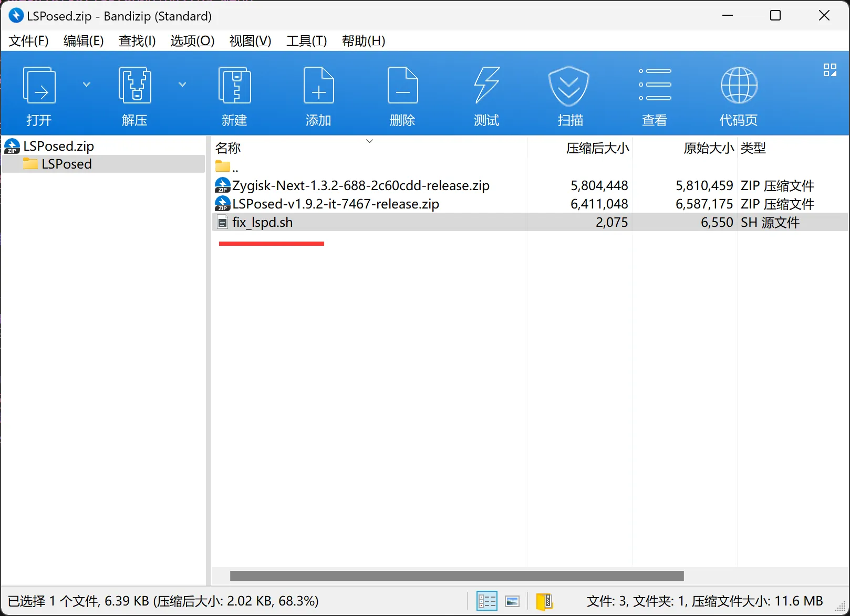Click the 删除 (Delete) toolbar icon
Viewport: 850px width, 616px height.
[x=402, y=95]
